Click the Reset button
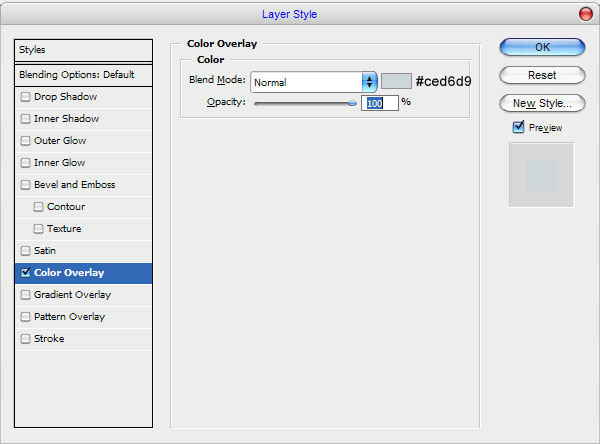The image size is (600, 444). click(542, 75)
